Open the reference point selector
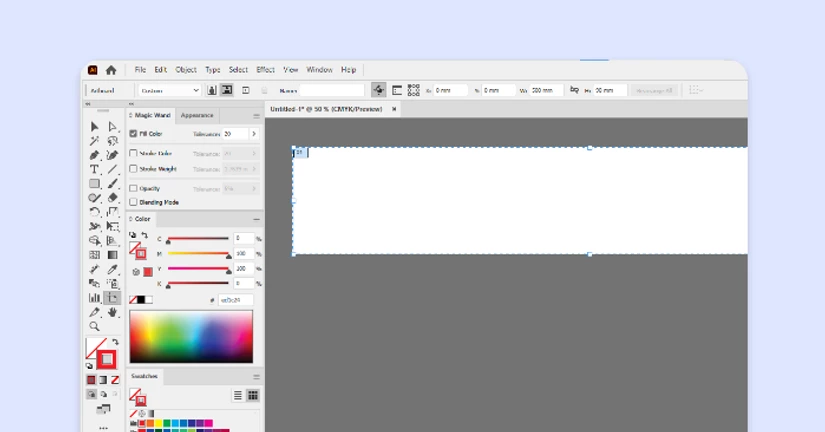Image resolution: width=825 pixels, height=432 pixels. [414, 91]
